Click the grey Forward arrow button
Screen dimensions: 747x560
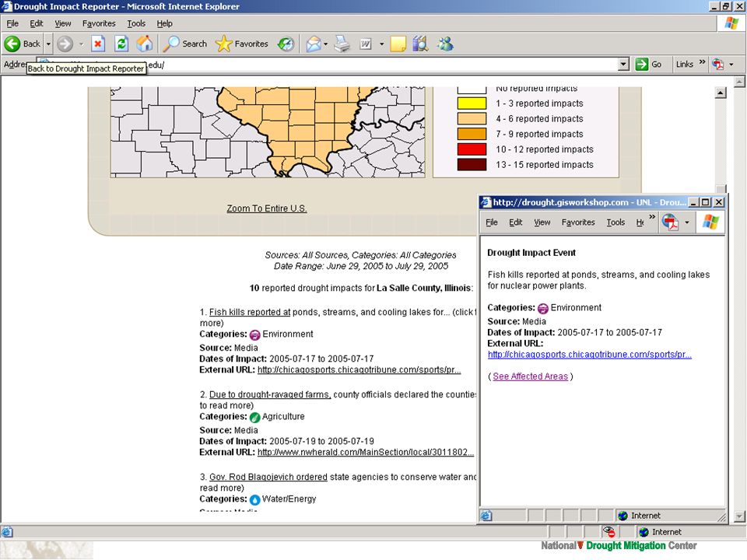[x=65, y=44]
